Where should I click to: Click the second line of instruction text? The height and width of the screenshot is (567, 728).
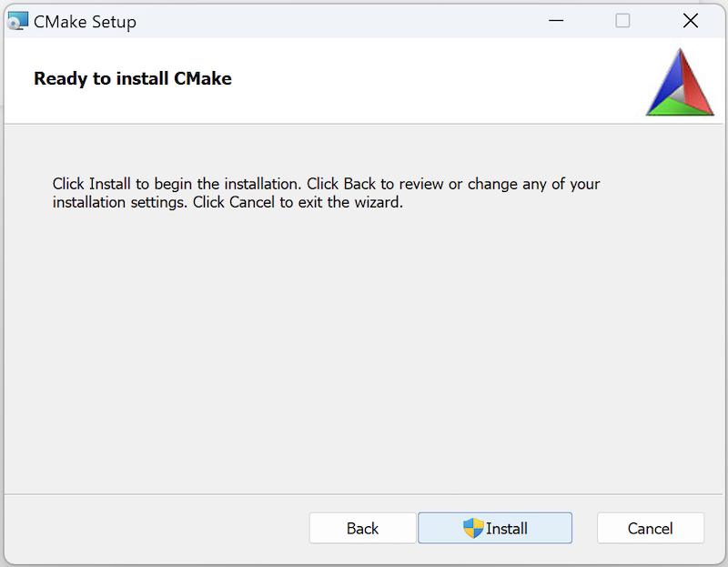(227, 203)
